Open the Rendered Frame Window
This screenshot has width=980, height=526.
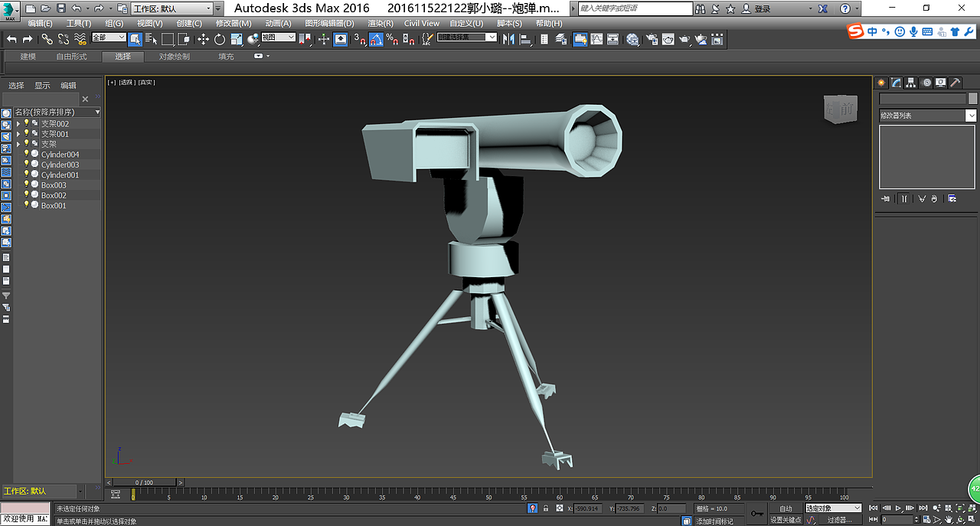[x=668, y=39]
